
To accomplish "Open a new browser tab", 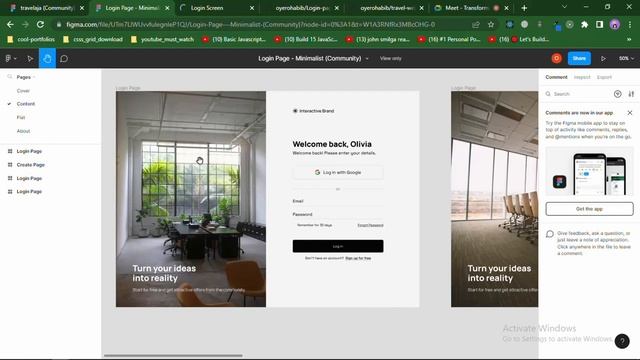I will [524, 8].
